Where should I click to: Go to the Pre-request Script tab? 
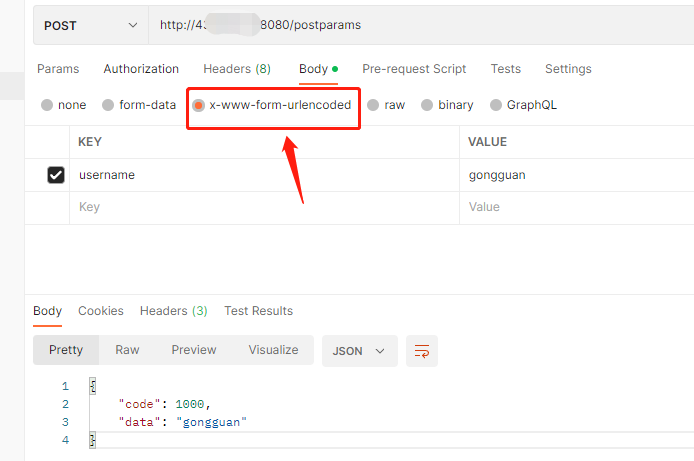click(x=414, y=69)
